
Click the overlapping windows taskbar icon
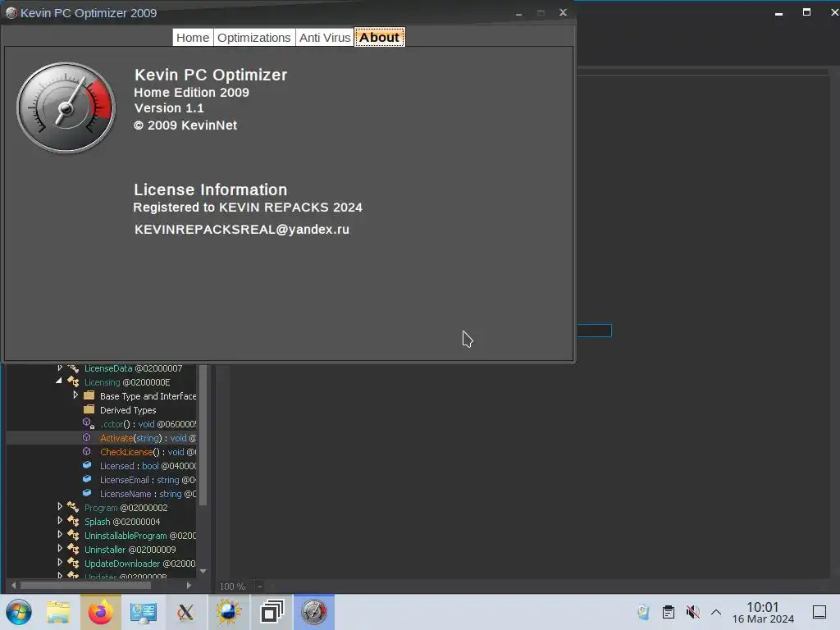(272, 612)
